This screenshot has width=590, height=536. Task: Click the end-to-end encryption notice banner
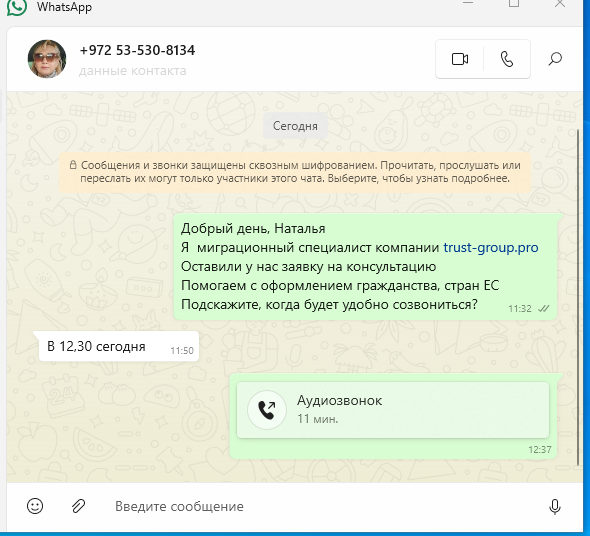(295, 172)
